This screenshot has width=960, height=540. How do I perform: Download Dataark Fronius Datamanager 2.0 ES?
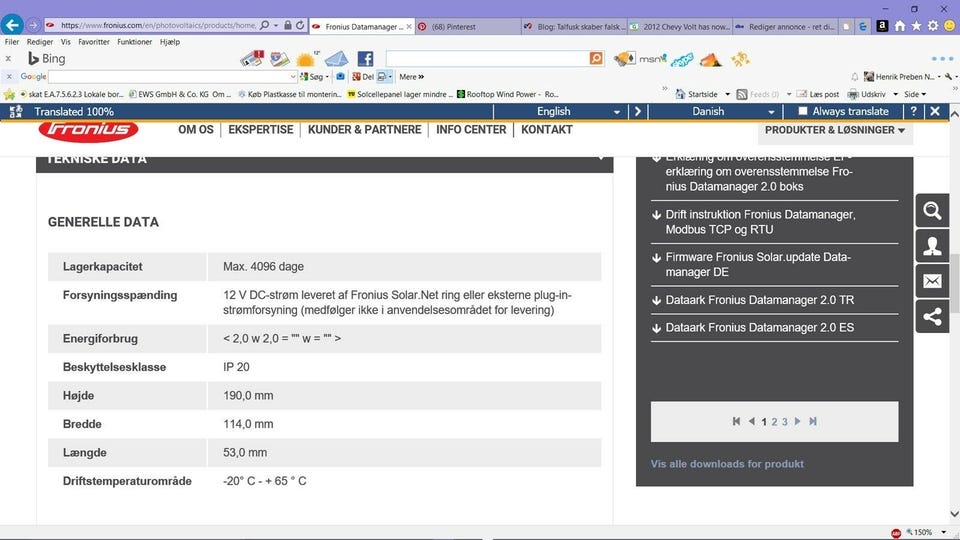coord(759,328)
